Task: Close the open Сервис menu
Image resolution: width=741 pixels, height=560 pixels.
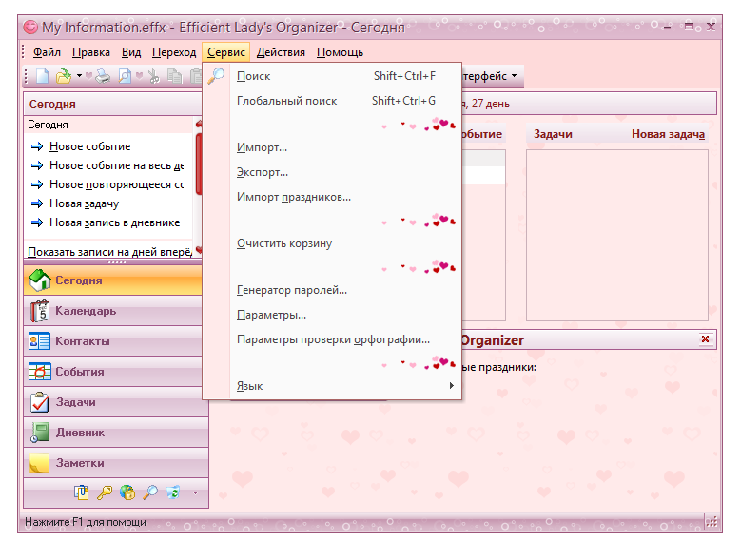Action: click(x=225, y=52)
